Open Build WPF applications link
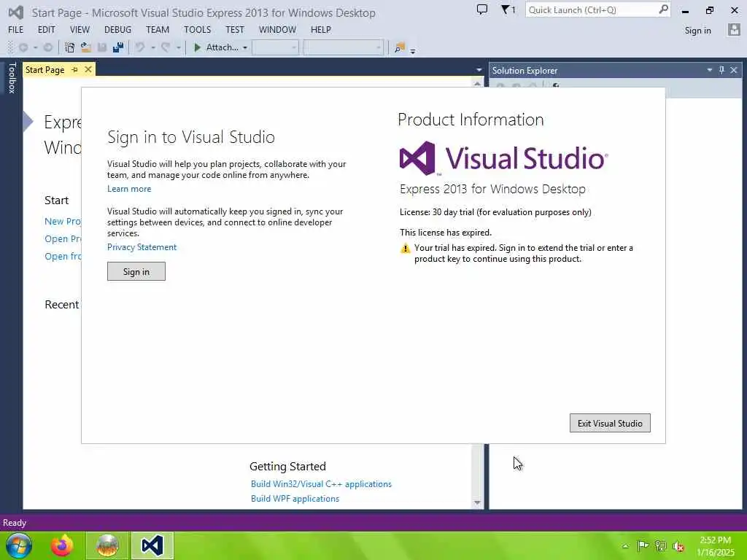The width and height of the screenshot is (747, 560). coord(295,499)
